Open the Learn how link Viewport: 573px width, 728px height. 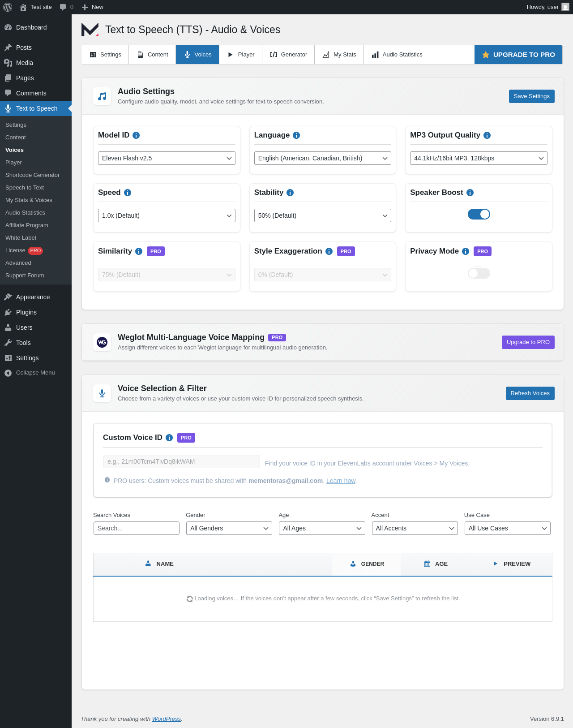pyautogui.click(x=341, y=481)
